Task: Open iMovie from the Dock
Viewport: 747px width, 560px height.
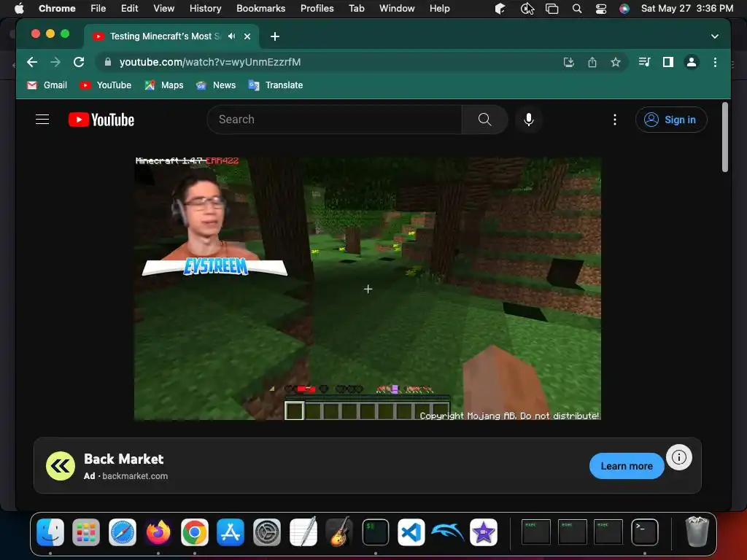Action: (484, 532)
